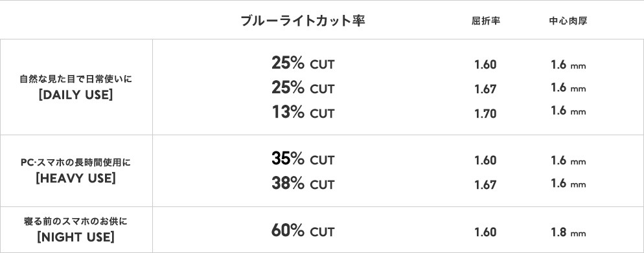The width and height of the screenshot is (644, 253).
Task: Select the 1.6 mm value beside 1.70
Action: [568, 111]
